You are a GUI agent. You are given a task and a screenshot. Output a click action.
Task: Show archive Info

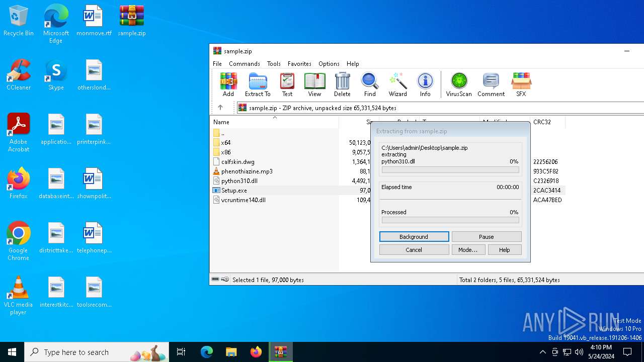point(425,84)
